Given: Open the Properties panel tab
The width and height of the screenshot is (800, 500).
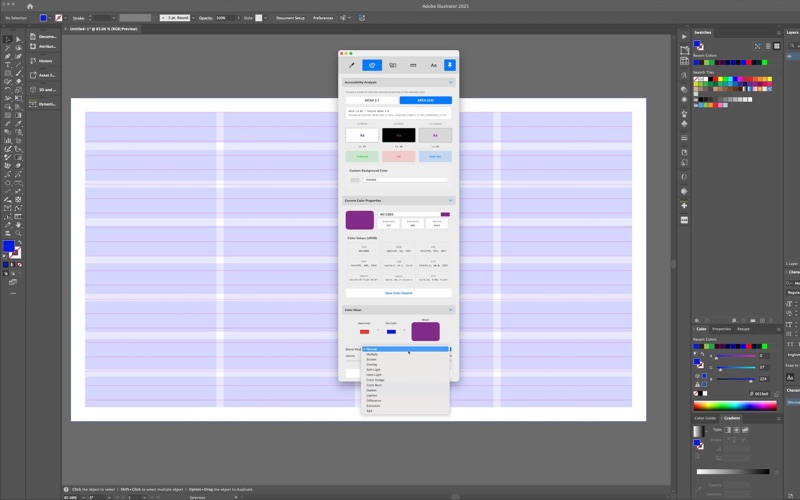Looking at the screenshot, I should pyautogui.click(x=721, y=329).
